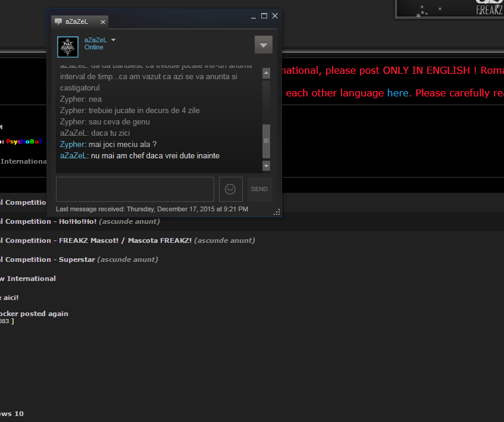Maximize the Steam chat window
504x422 pixels.
(264, 15)
